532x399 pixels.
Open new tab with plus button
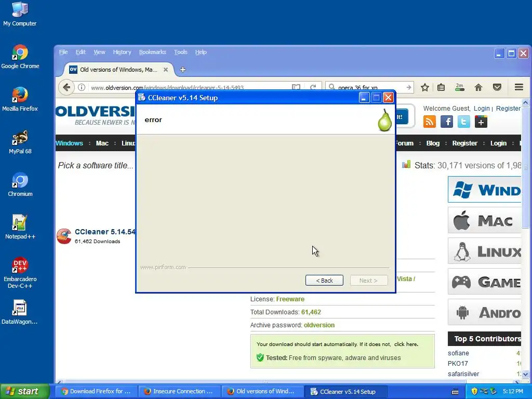pyautogui.click(x=183, y=70)
